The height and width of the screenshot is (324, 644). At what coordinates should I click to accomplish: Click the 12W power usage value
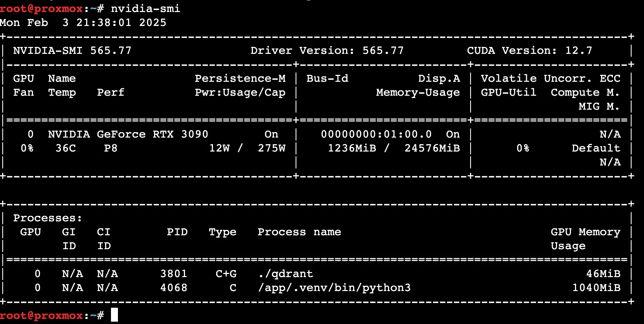[220, 148]
